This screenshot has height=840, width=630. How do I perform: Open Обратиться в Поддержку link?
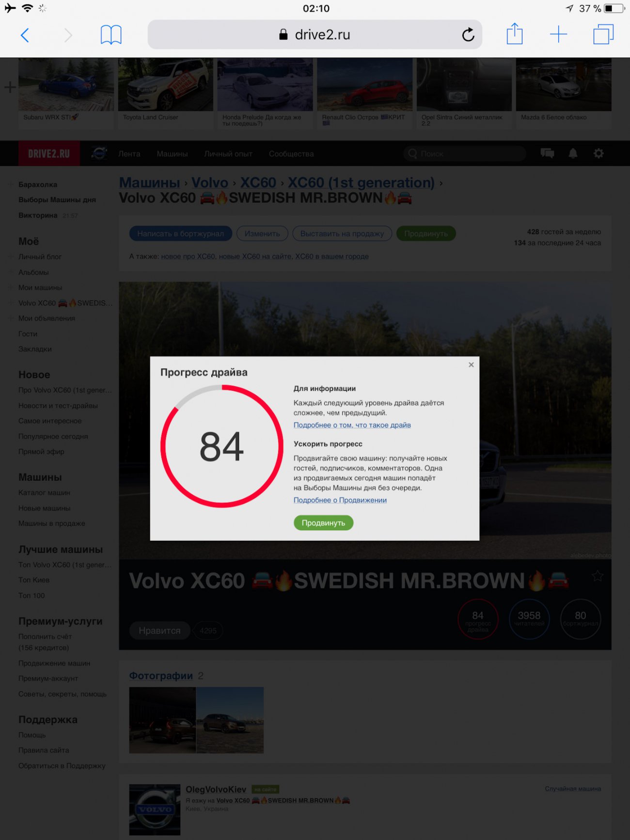[x=62, y=766]
